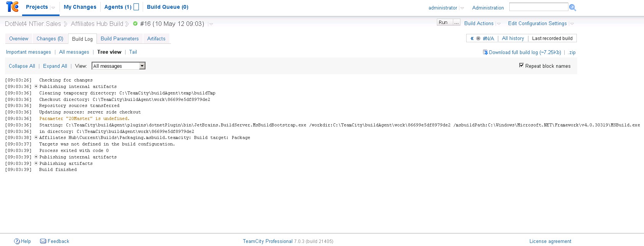
Task: Focus the top search input field
Action: 539,7
